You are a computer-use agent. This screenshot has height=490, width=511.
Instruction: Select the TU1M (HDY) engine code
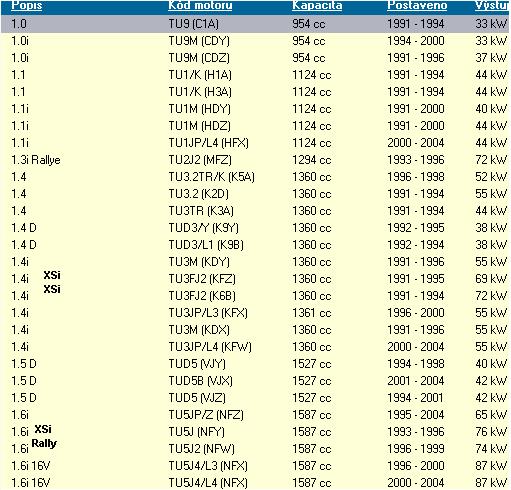(200, 109)
